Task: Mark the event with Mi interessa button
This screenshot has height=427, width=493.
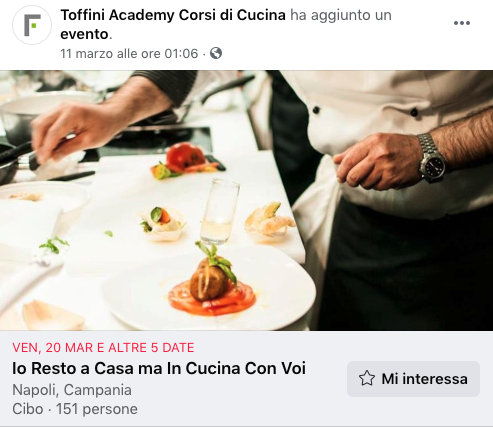Action: click(x=413, y=379)
